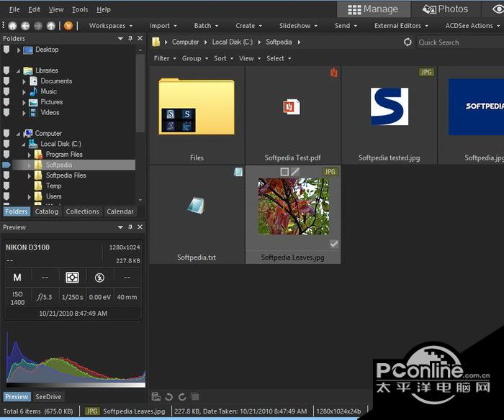Image resolution: width=504 pixels, height=420 pixels.
Task: Switch to Manage mode
Action: (373, 9)
